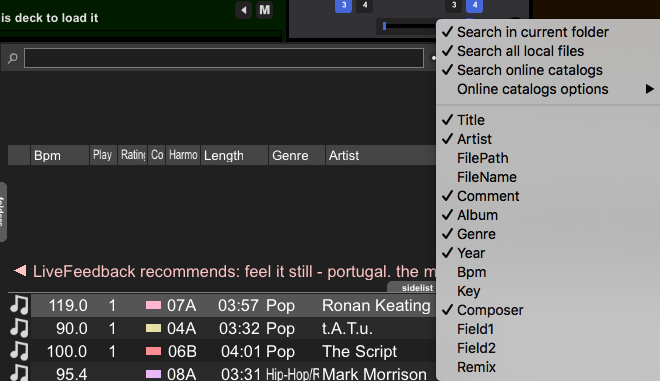Click the M button next to the deck

pos(264,10)
